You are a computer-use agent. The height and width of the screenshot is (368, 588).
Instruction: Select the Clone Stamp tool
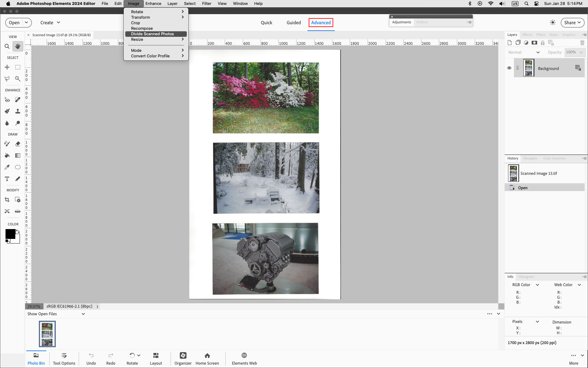pos(17,111)
